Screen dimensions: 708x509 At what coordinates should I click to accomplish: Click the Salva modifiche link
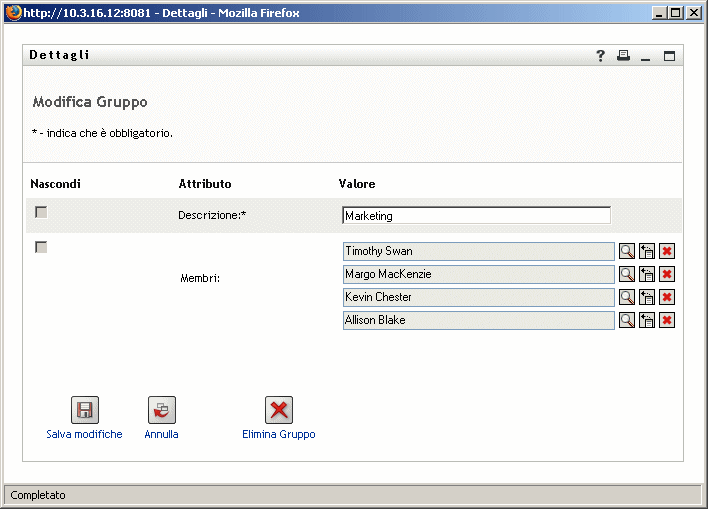coord(84,434)
